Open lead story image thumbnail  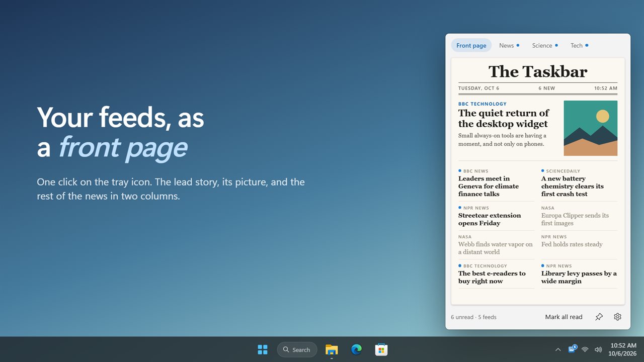(590, 128)
